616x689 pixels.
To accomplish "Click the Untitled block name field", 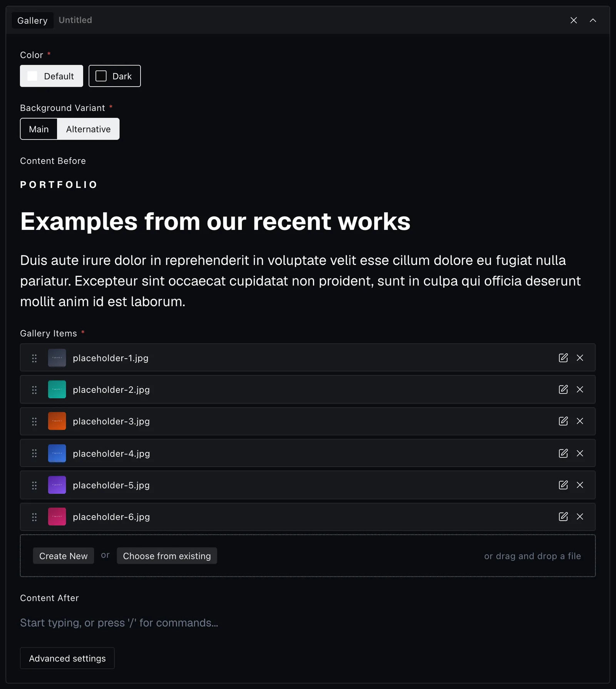I will [75, 20].
